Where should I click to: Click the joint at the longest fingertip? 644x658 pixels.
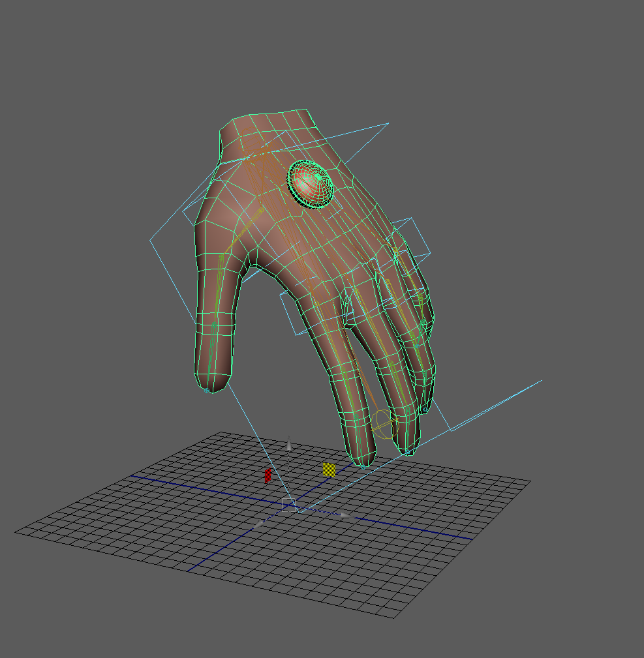click(x=363, y=466)
